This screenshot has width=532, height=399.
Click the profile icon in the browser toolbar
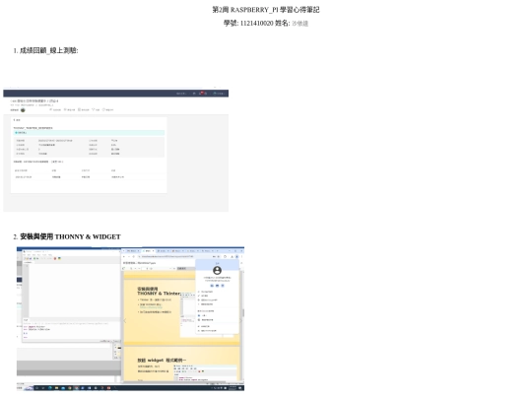click(x=236, y=256)
